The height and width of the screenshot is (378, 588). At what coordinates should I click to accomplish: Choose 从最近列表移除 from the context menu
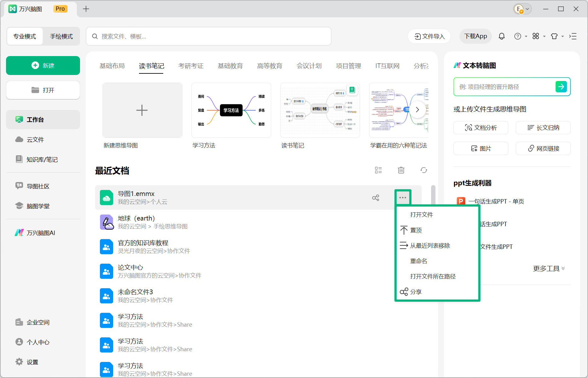click(x=437, y=245)
